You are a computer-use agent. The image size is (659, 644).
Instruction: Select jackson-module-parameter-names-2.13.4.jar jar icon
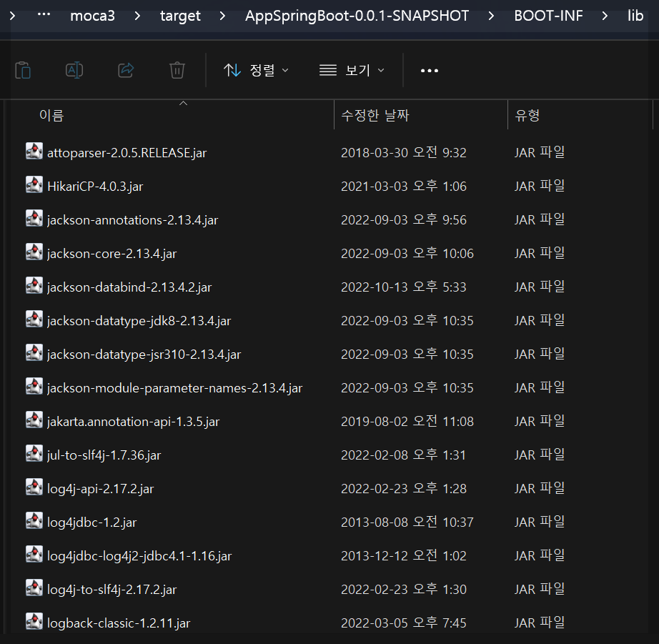click(34, 387)
